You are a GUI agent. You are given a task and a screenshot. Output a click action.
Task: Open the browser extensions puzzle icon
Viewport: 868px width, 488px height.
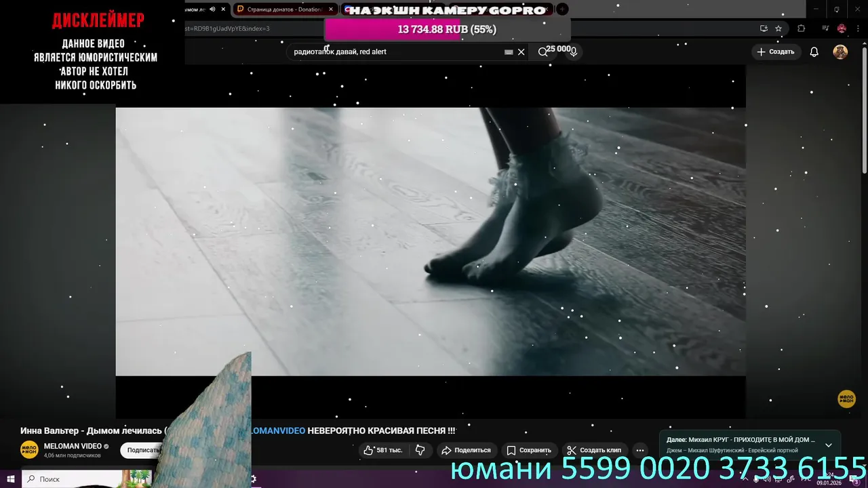802,28
